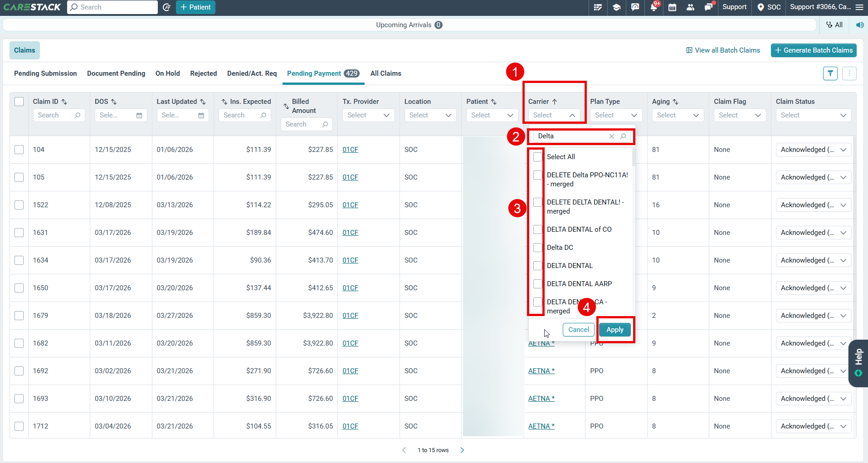The image size is (868, 463).
Task: Collapse the Carrier filter dropdown
Action: (554, 115)
